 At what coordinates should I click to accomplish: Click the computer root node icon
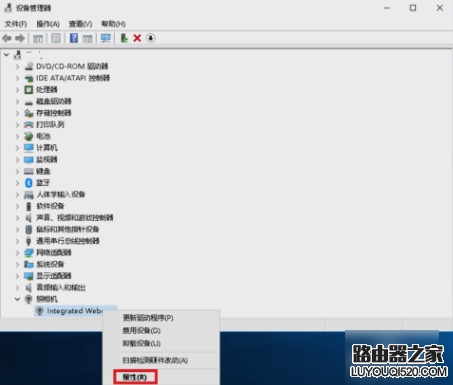click(17, 55)
